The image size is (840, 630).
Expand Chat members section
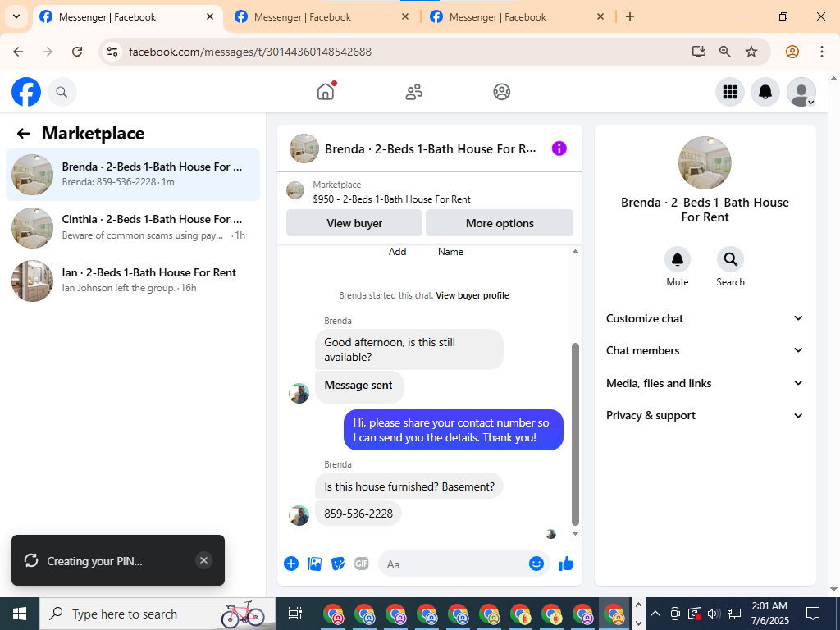tap(705, 350)
